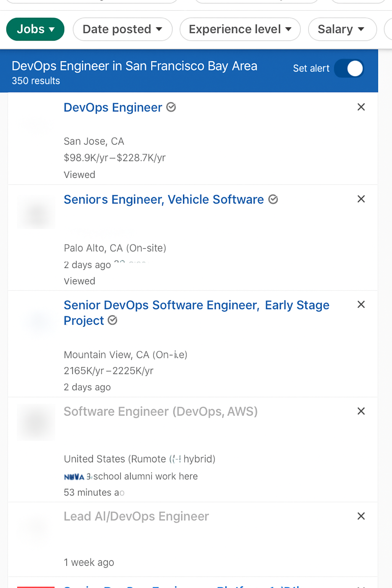Dismiss the Lead AI/DevOps Engineer listing
This screenshot has width=392, height=588.
[361, 516]
